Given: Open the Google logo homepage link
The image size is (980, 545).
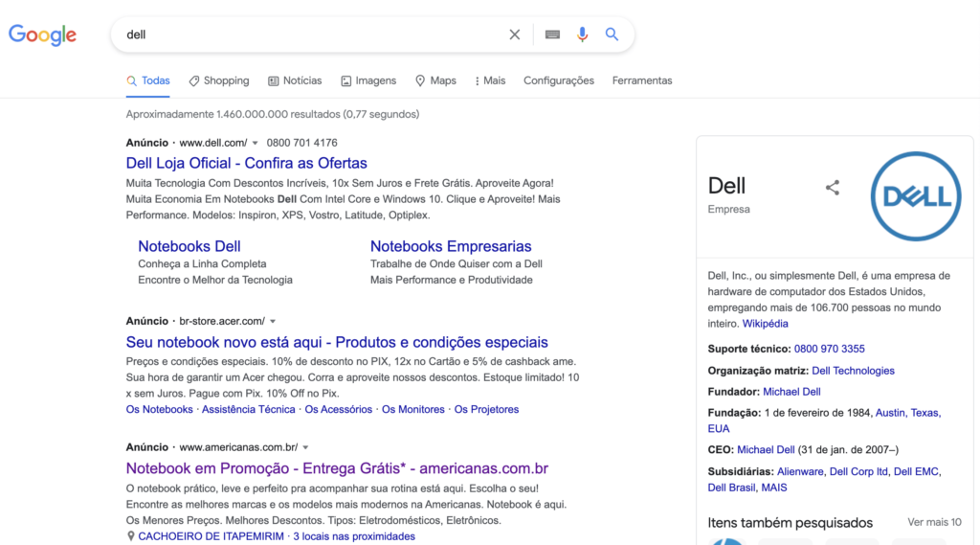Looking at the screenshot, I should tap(42, 35).
